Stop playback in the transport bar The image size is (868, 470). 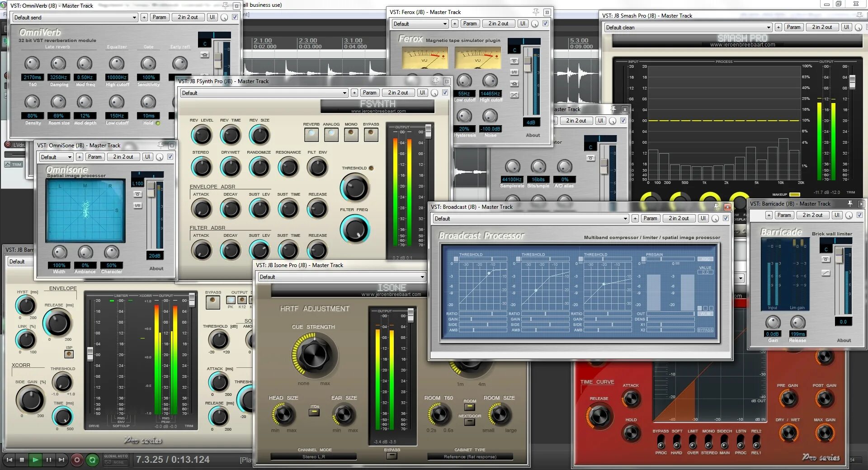coord(22,460)
